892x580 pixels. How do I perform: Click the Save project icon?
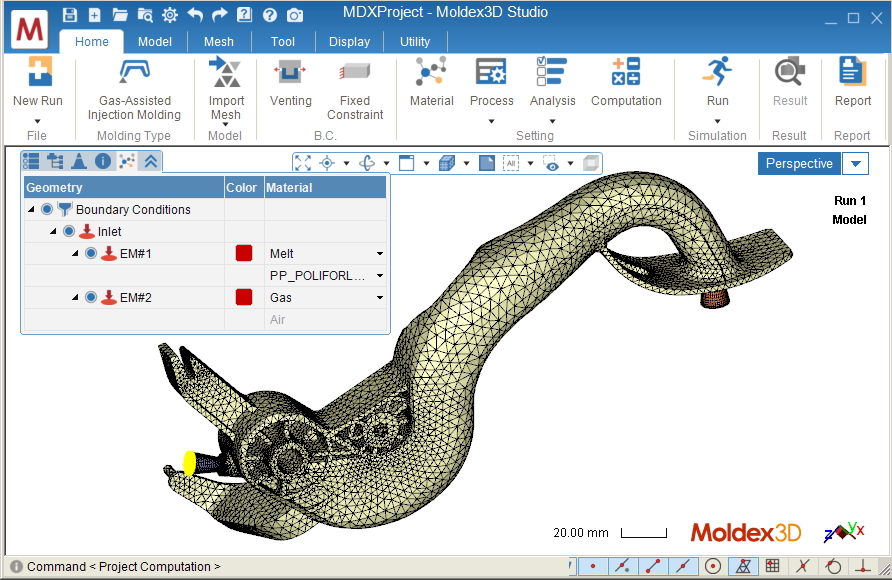click(69, 15)
